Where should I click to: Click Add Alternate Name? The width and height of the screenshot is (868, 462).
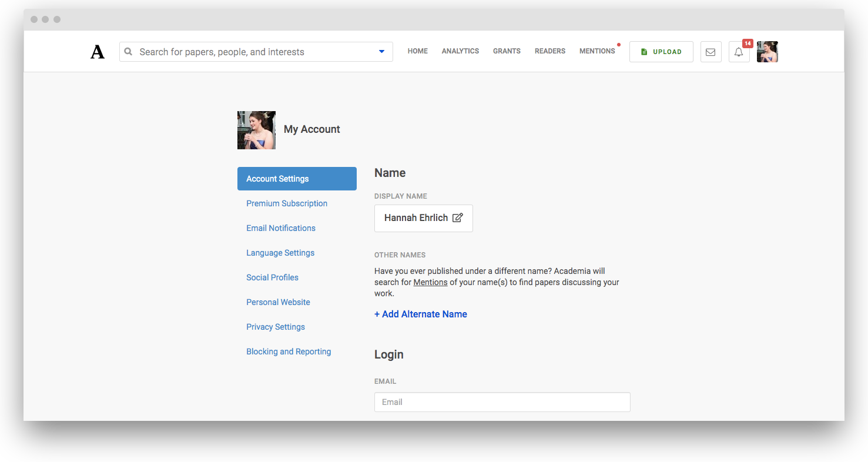click(421, 314)
